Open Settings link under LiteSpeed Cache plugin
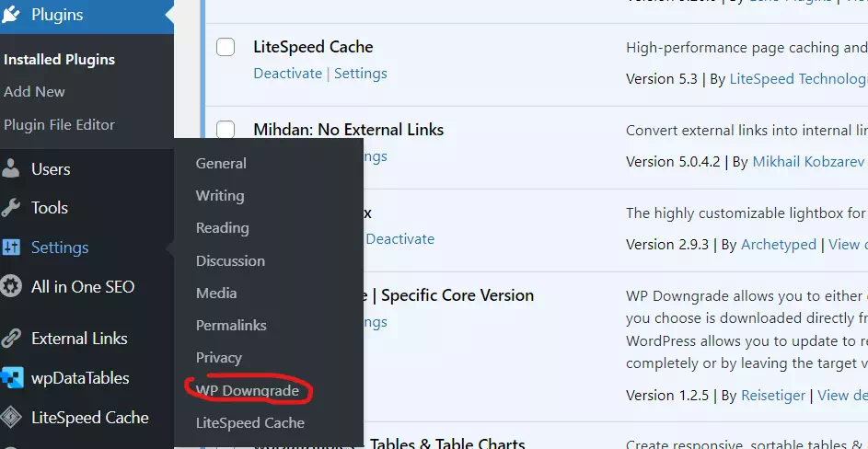The image size is (868, 449). point(361,74)
